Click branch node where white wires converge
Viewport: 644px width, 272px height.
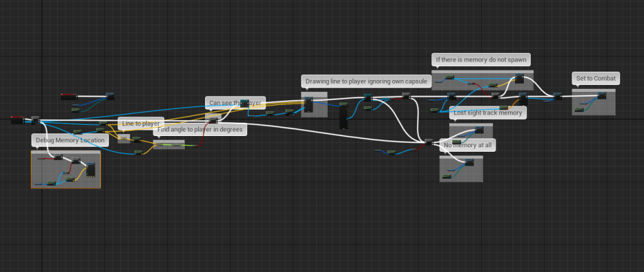tap(429, 143)
